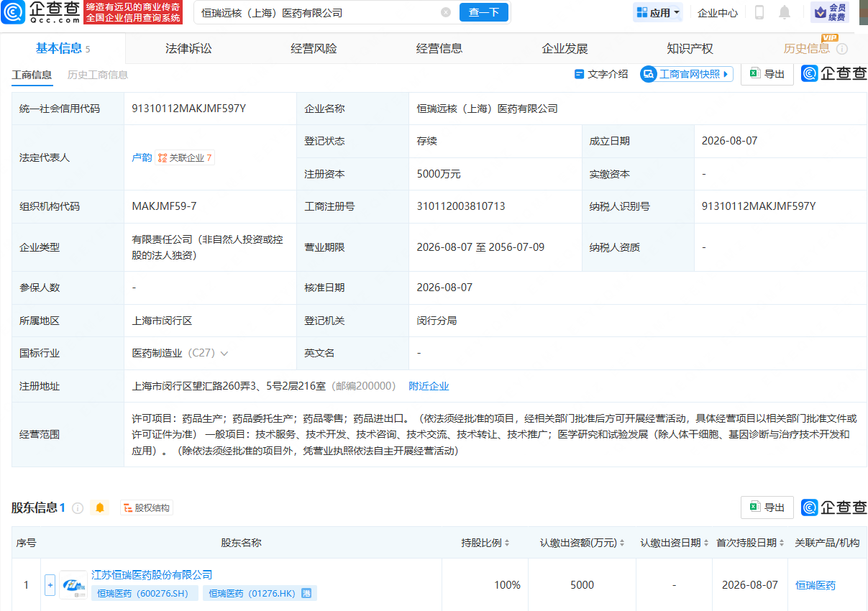This screenshot has width=868, height=611.
Task: Switch to 法律诉讼 tab
Action: point(188,49)
